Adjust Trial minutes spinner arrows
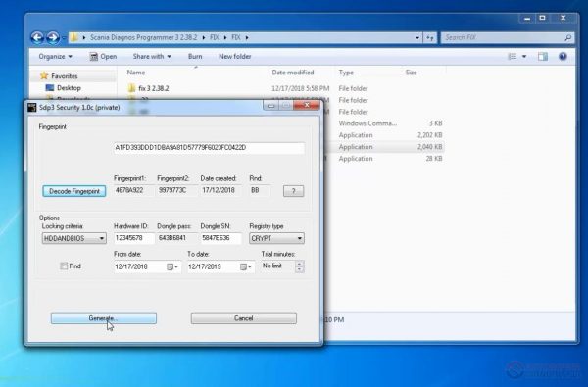Screen dimensions: 588x387 (299, 266)
